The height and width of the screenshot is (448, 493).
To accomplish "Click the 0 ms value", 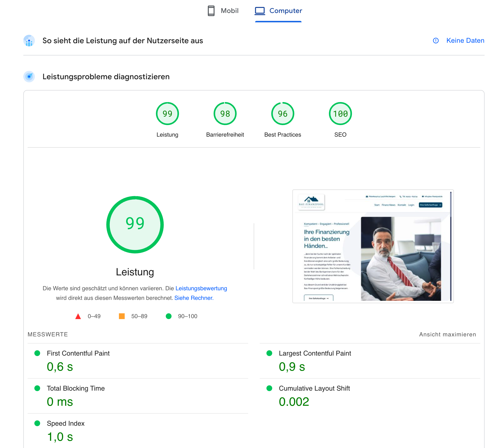I will (60, 402).
